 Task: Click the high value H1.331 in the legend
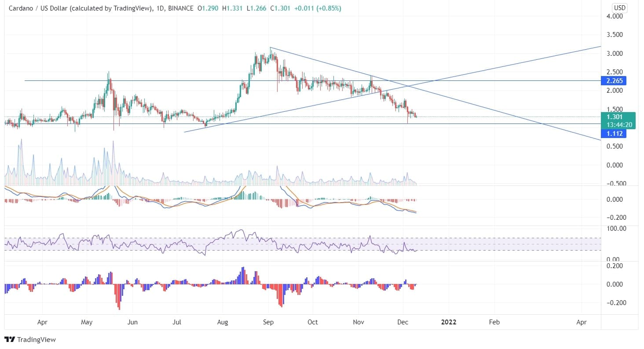pos(233,8)
